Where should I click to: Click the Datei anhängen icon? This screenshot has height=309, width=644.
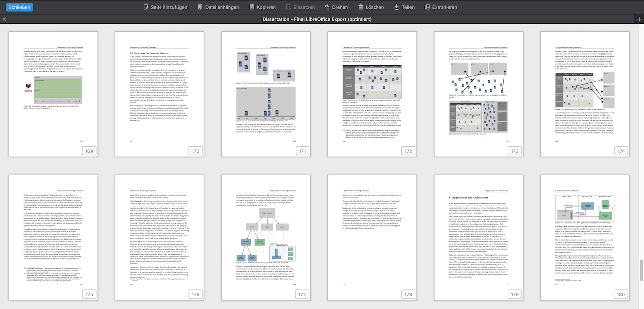pos(200,7)
